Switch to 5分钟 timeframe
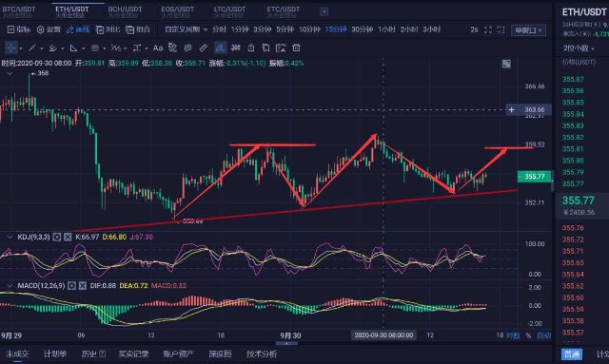609x364 pixels. point(285,29)
